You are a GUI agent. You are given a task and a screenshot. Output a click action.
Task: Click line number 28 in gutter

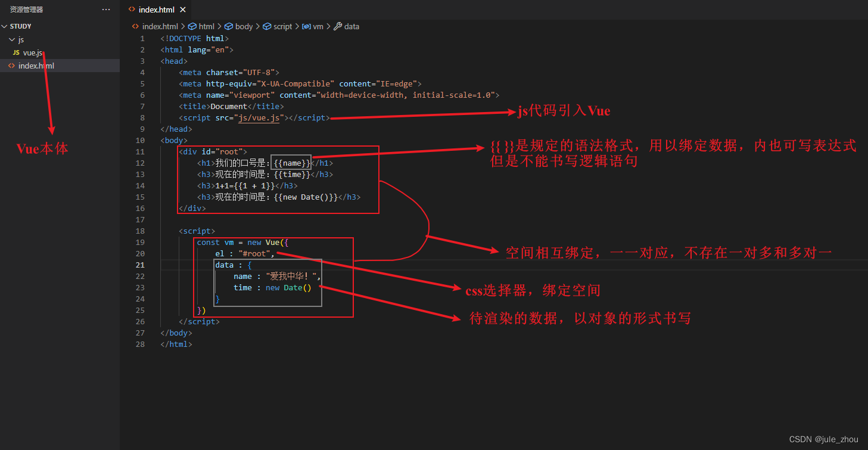[140, 345]
